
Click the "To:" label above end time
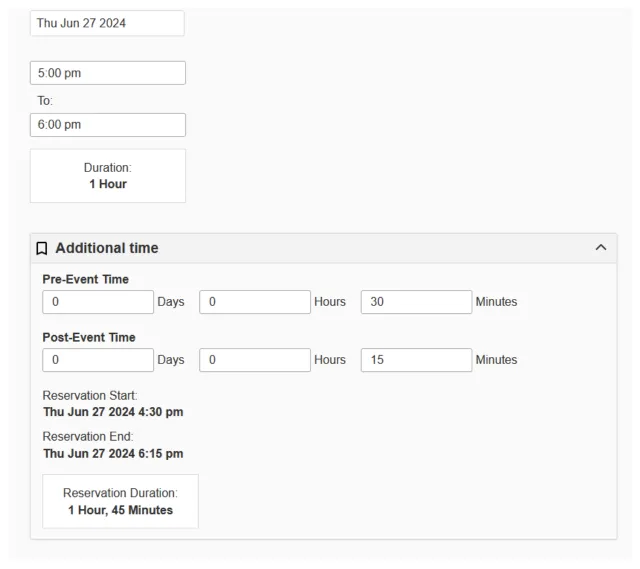point(45,101)
